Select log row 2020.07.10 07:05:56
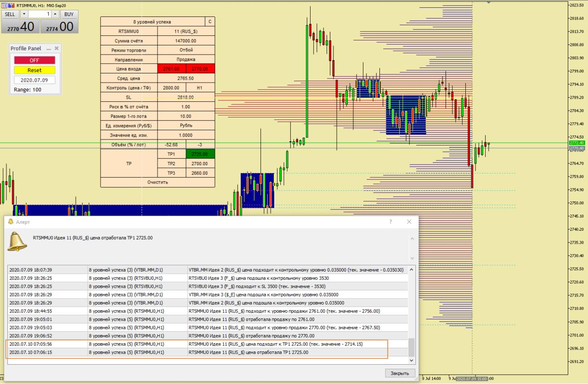Viewport: 588px width, 384px height. click(208, 344)
